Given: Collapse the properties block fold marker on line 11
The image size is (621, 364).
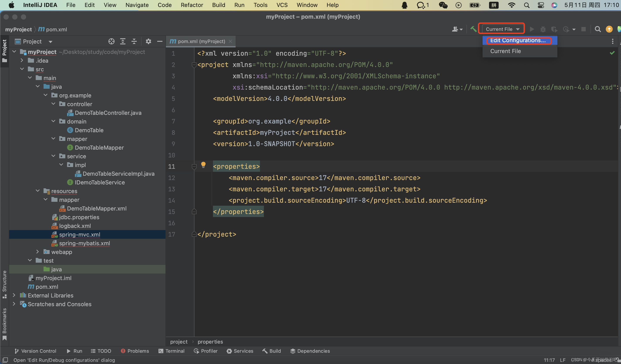Looking at the screenshot, I should coord(194,167).
